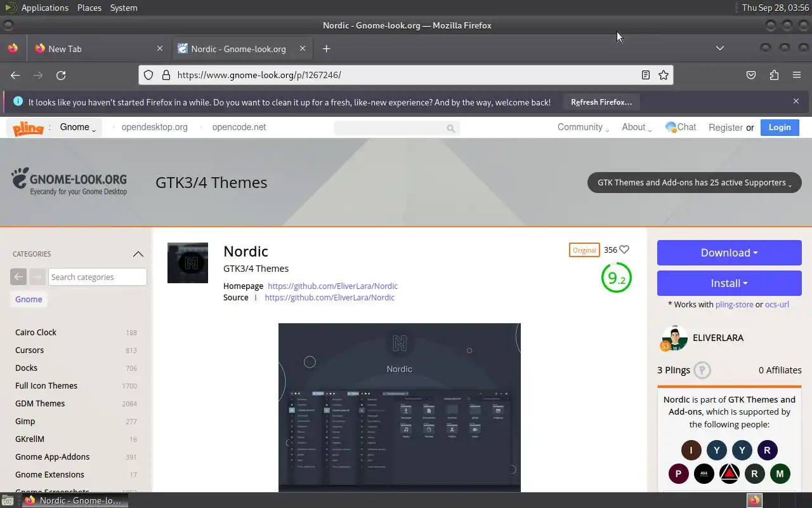Image resolution: width=812 pixels, height=508 pixels.
Task: Open the Download dropdown button
Action: click(730, 253)
